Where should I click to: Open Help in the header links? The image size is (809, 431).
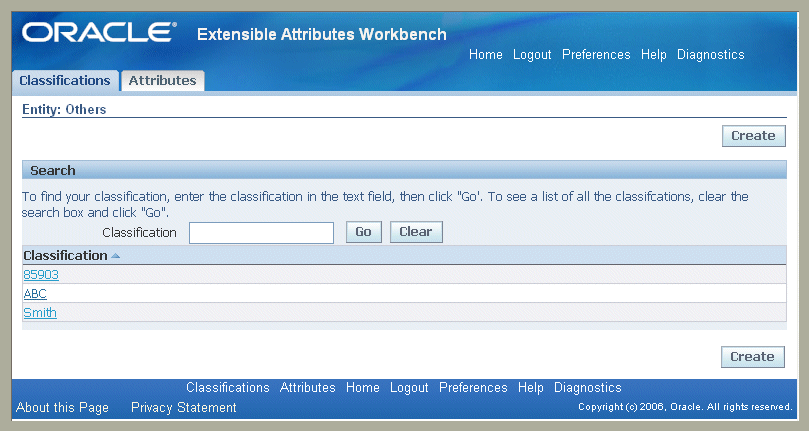tap(654, 55)
